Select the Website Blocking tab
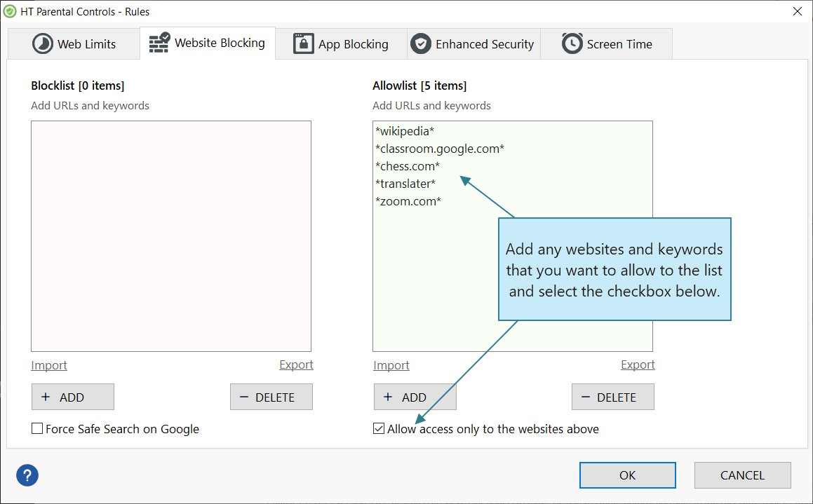This screenshot has width=813, height=504. click(208, 43)
